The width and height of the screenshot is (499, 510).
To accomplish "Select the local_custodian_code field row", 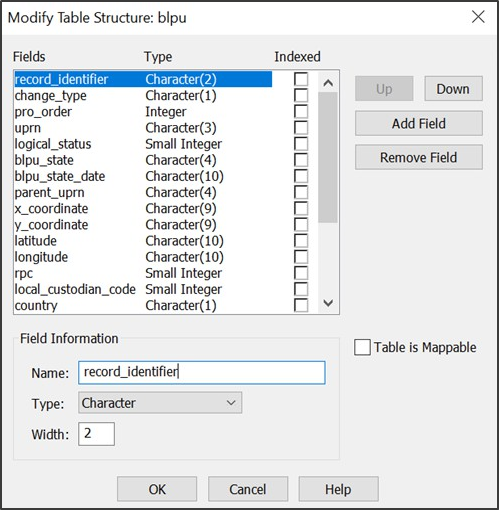I will point(143,289).
